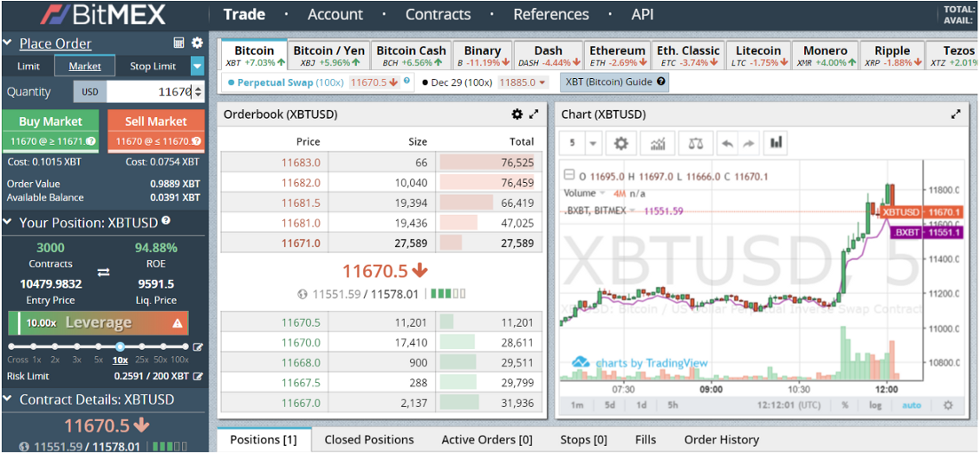The height and width of the screenshot is (453, 980).
Task: Open the Contracts menu
Action: (x=439, y=14)
